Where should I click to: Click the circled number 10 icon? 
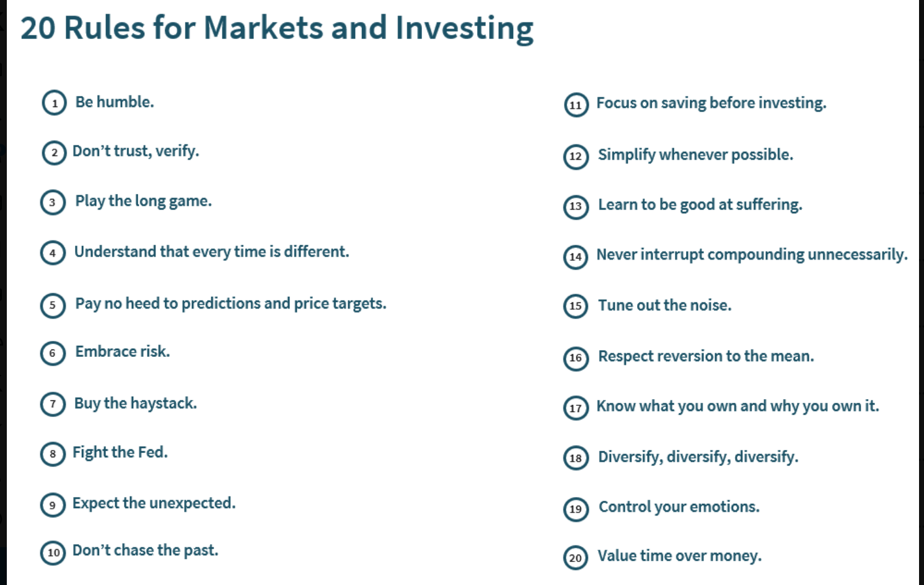[x=53, y=552]
